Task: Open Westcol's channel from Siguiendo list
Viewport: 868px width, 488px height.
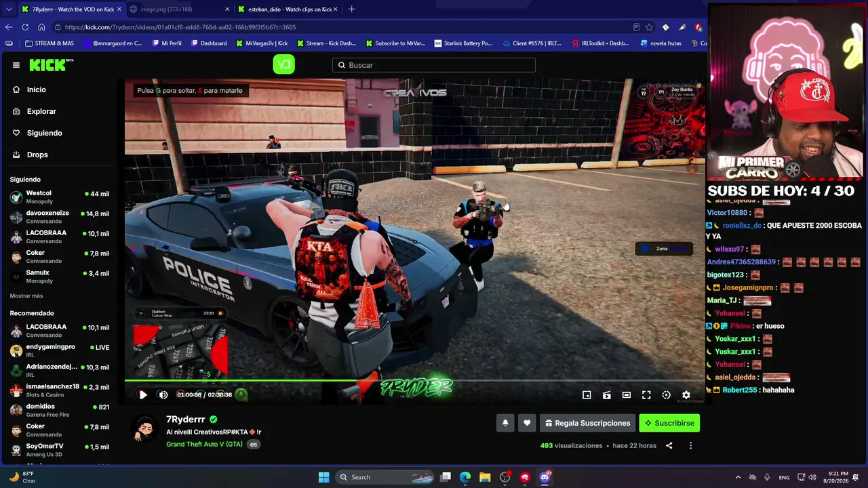Action: pos(60,197)
